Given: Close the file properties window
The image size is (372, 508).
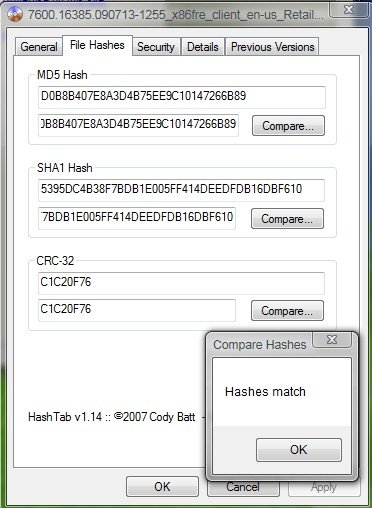Looking at the screenshot, I should tap(349, 10).
